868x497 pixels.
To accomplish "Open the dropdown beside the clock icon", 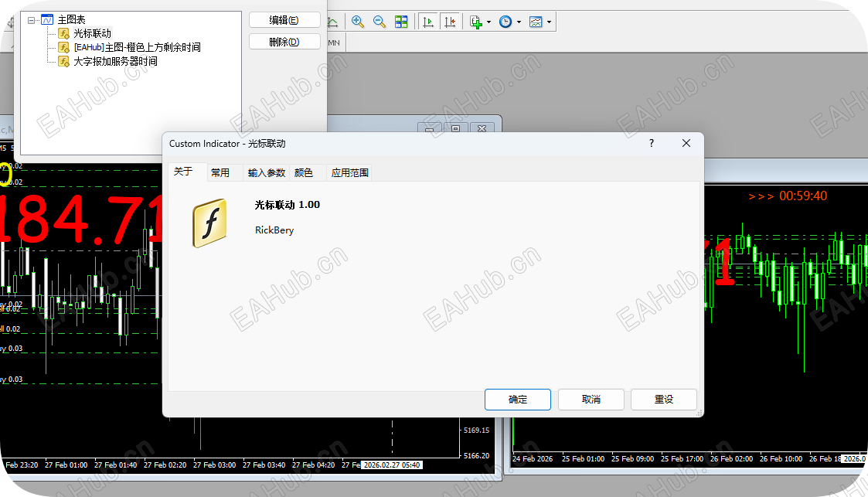I will (x=519, y=21).
